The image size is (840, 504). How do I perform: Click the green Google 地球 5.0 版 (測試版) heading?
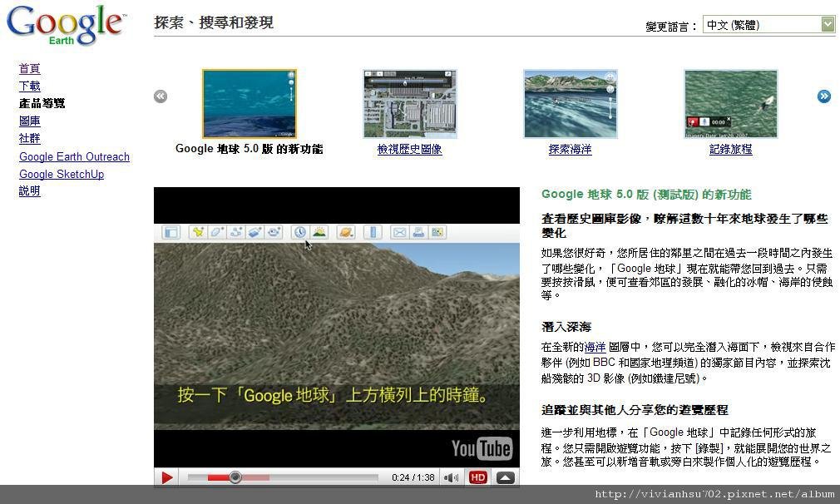click(x=646, y=195)
